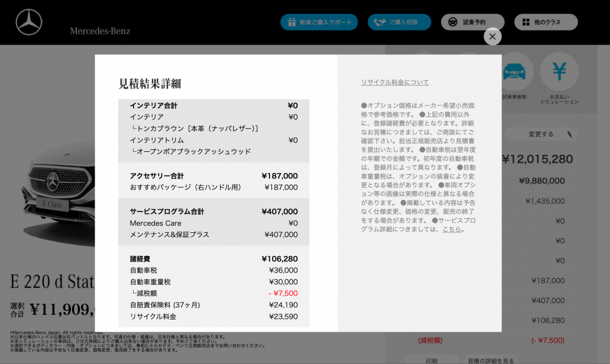
Task: Click Mercedes Care ¥0 row
Action: [x=213, y=223]
